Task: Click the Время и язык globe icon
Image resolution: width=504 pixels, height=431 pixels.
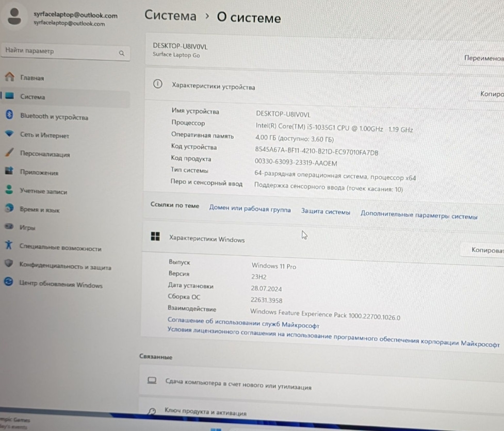Action: [9, 209]
